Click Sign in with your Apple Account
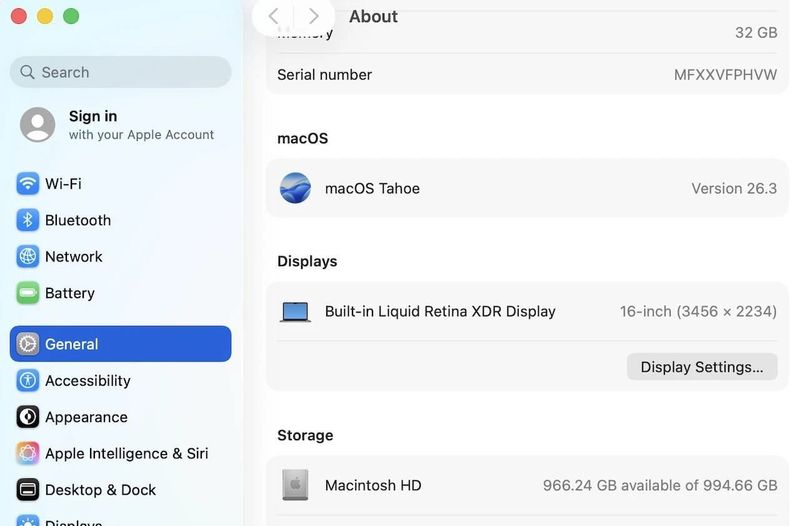The height and width of the screenshot is (526, 800). click(120, 125)
